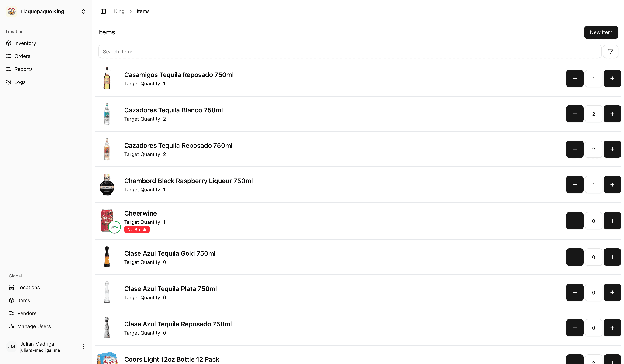The image size is (624, 364).
Task: Click the Orders list icon
Action: [x=9, y=56]
